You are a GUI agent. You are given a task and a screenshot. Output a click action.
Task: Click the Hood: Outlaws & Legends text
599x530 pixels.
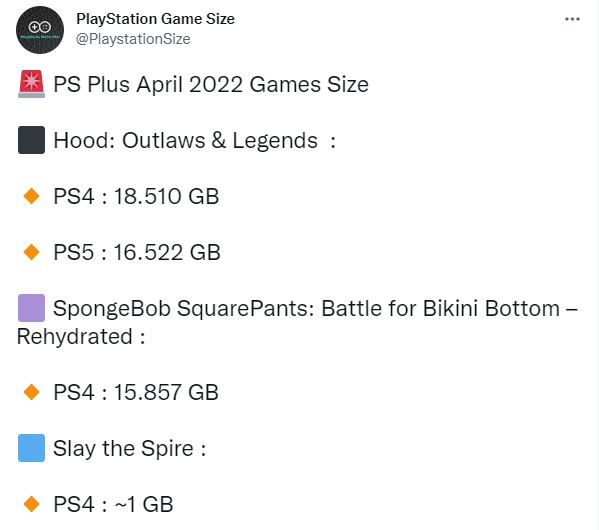[x=186, y=141]
